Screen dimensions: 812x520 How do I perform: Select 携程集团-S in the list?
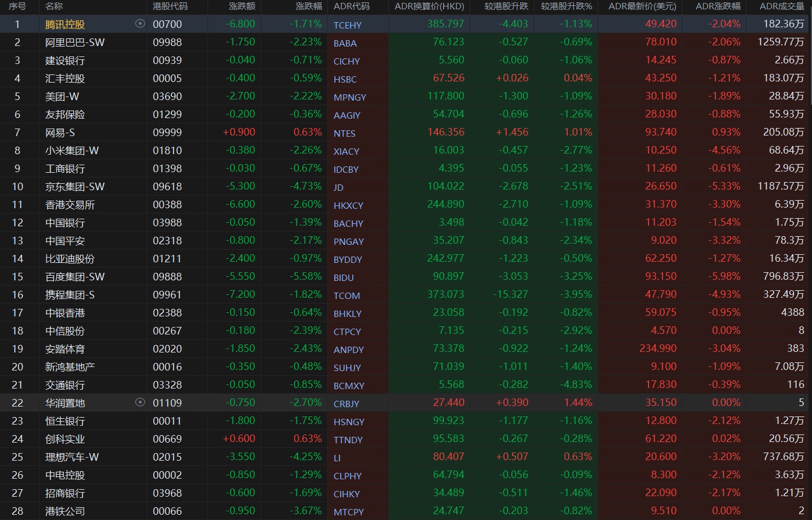[70, 295]
